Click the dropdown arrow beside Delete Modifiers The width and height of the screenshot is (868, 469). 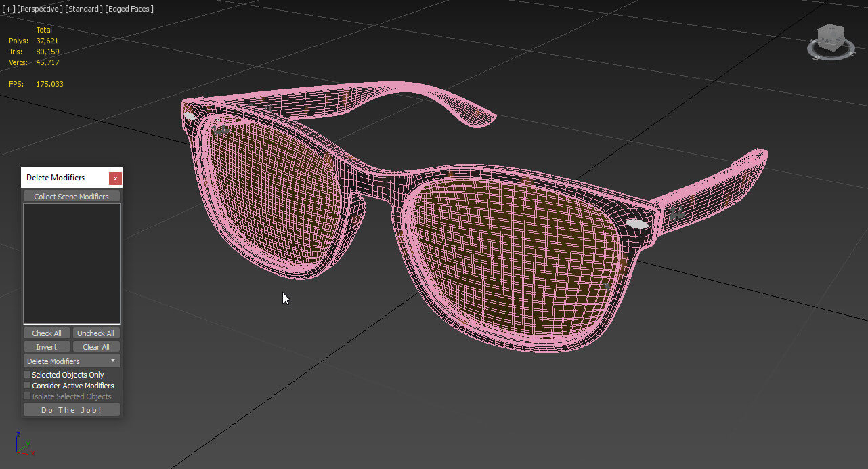tap(113, 361)
